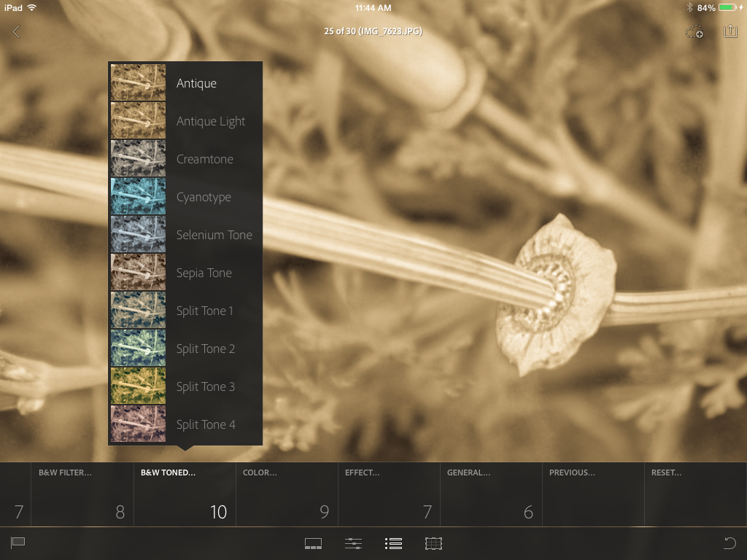Image resolution: width=747 pixels, height=560 pixels.
Task: Tap the Sepia Tone preview thumbnail
Action: coord(138,273)
